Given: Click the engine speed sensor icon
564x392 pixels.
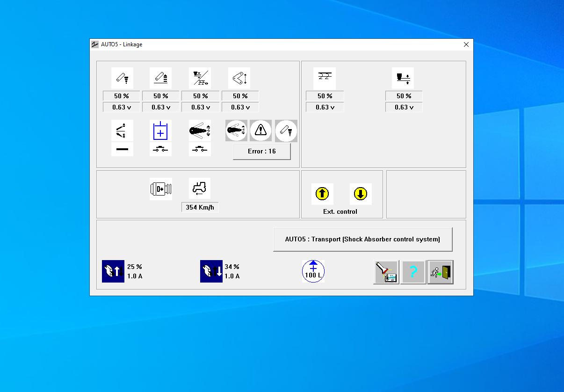Looking at the screenshot, I should [160, 189].
